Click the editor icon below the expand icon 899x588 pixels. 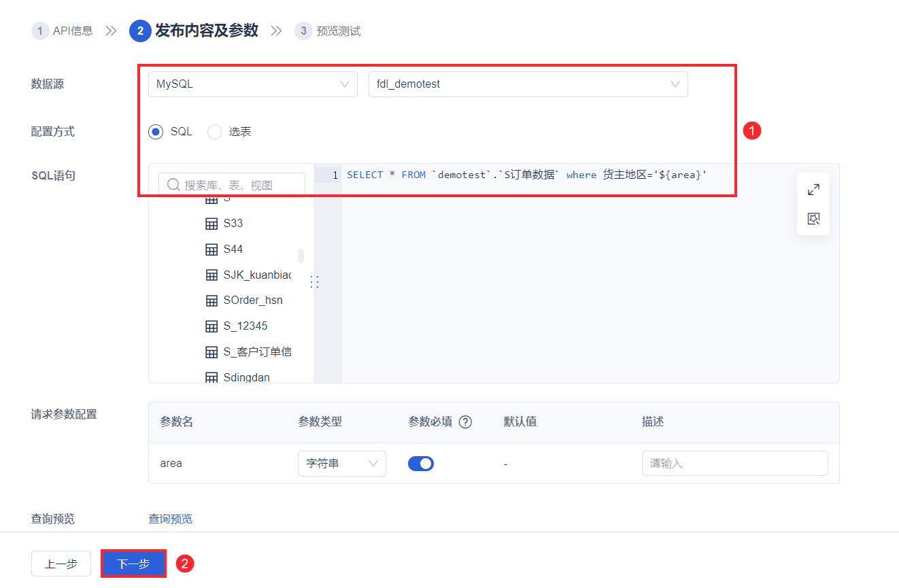point(813,219)
